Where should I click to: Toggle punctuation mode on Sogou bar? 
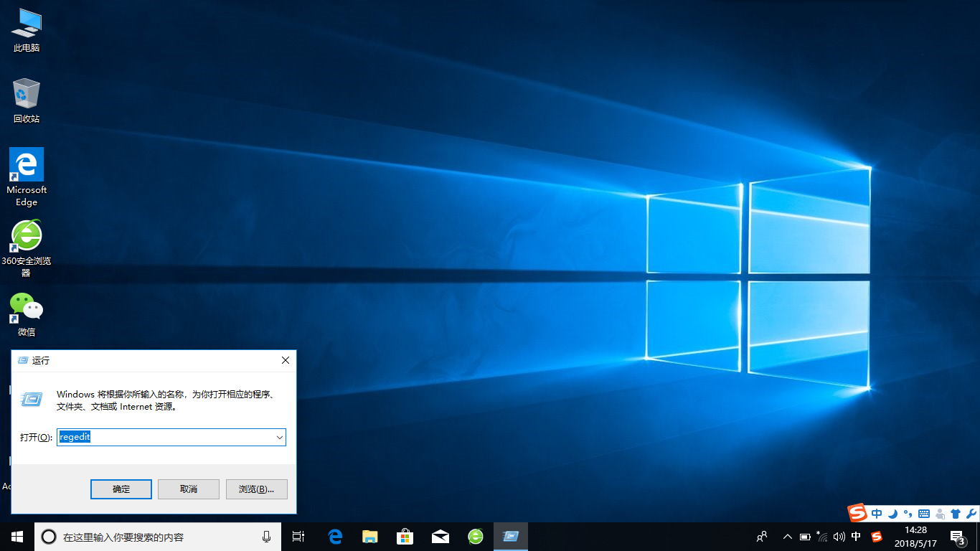(908, 514)
